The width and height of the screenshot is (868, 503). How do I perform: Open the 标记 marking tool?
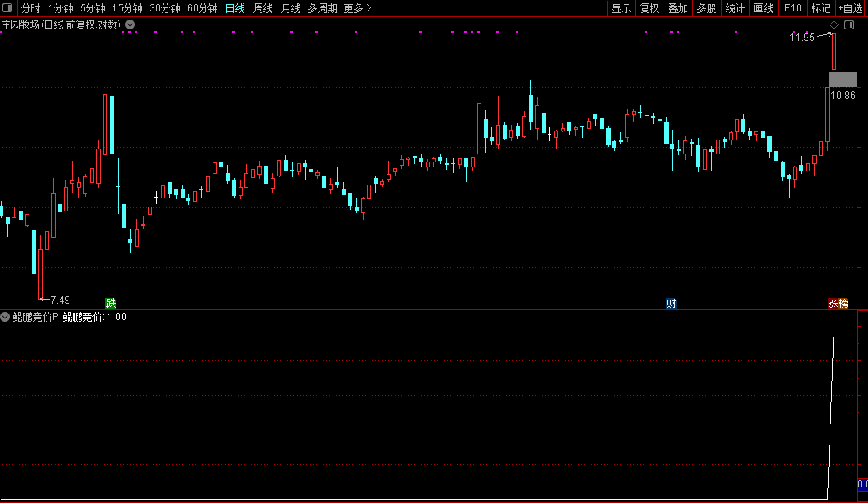click(821, 8)
